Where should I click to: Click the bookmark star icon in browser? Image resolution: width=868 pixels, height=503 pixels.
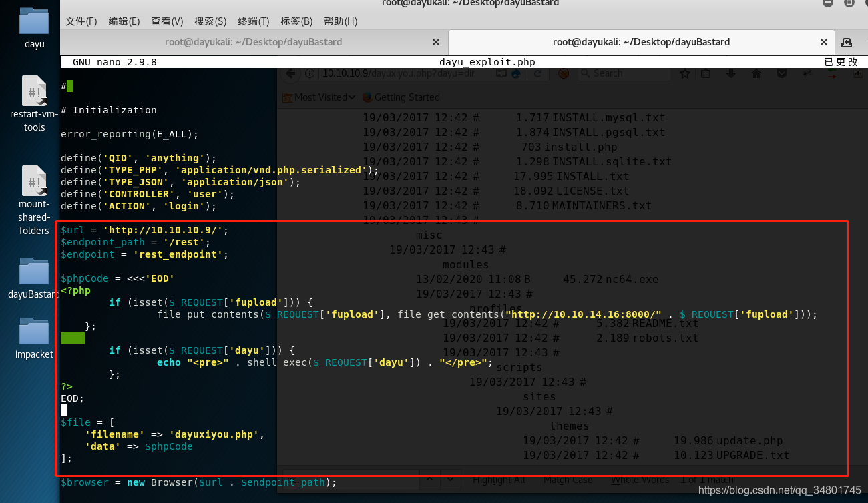click(684, 73)
